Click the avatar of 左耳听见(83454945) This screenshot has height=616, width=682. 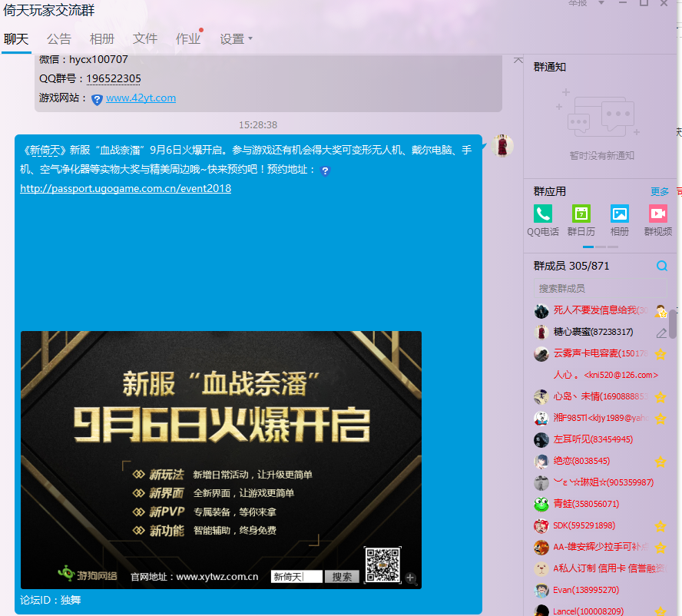point(541,440)
